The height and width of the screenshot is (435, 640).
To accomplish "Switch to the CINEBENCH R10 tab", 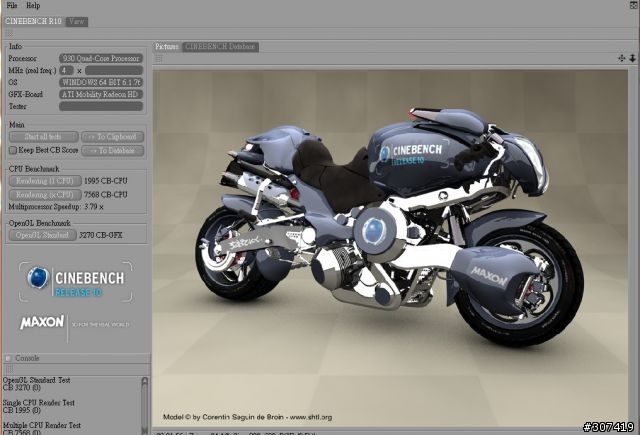I will (x=33, y=21).
